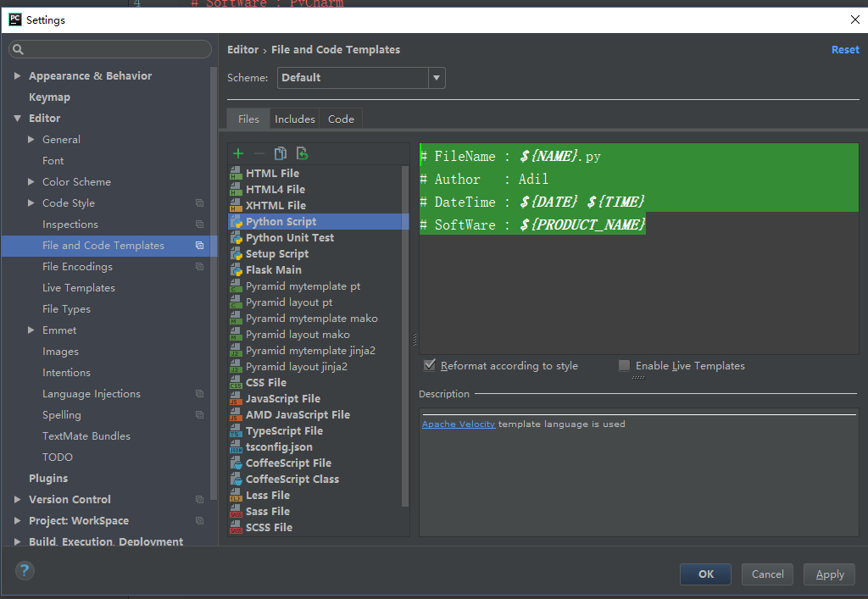Click the Copy Template icon
The width and height of the screenshot is (868, 599).
[x=281, y=153]
